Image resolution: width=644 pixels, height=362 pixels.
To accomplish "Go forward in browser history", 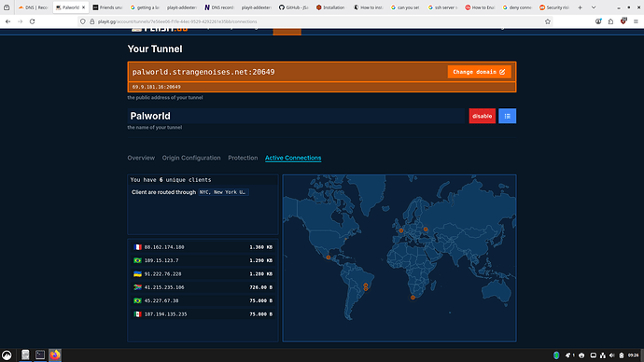I will (20, 21).
